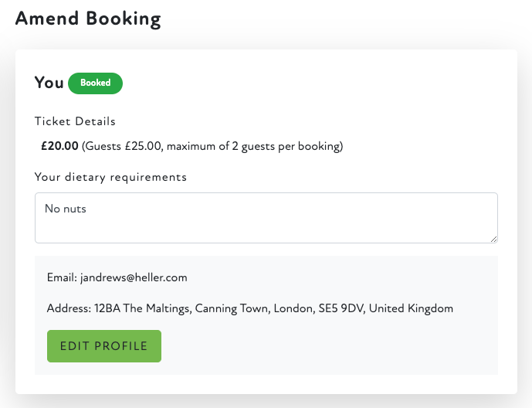Click the 'You' attendee heading
Screen dimensions: 532x408
tap(49, 83)
